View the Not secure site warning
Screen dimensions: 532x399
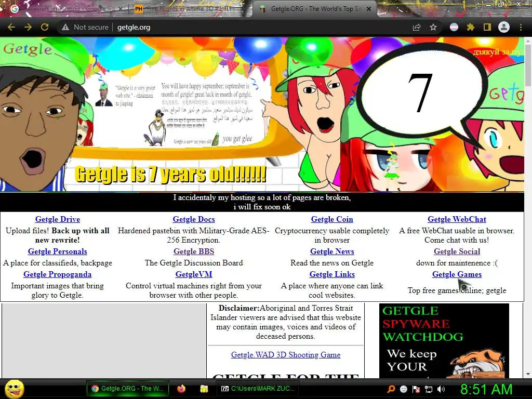click(x=85, y=27)
